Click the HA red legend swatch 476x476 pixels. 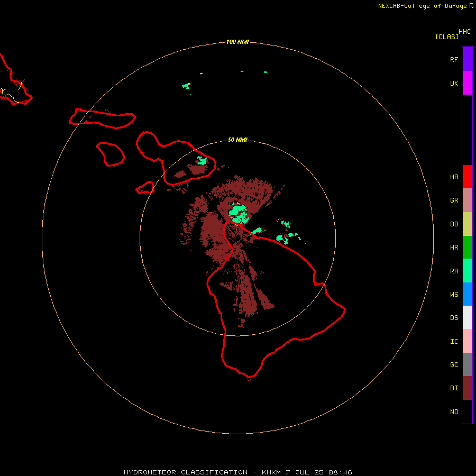click(467, 176)
